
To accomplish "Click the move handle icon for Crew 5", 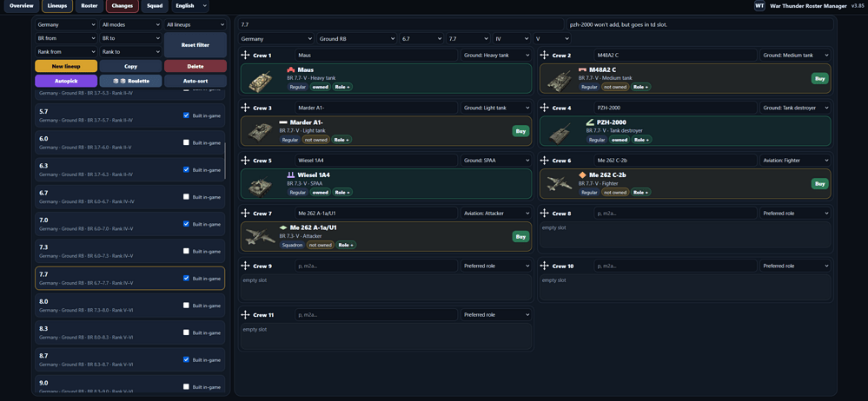I will 245,161.
